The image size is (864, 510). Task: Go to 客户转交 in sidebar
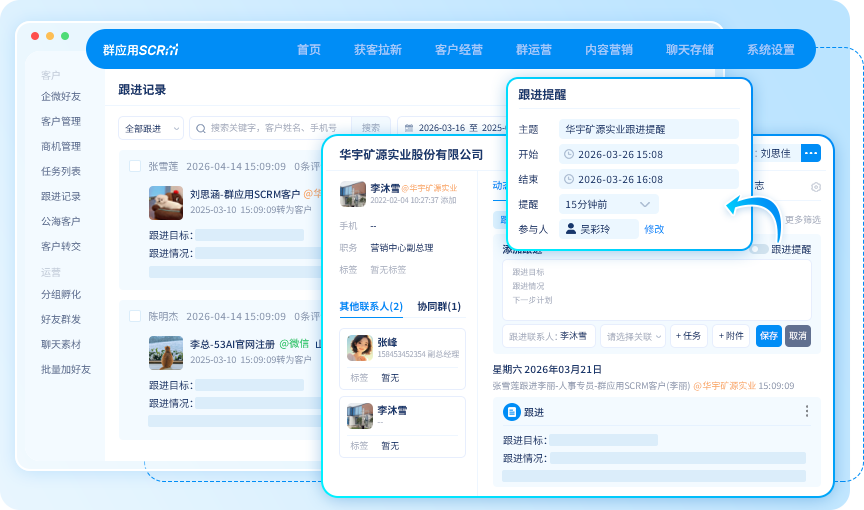click(61, 246)
